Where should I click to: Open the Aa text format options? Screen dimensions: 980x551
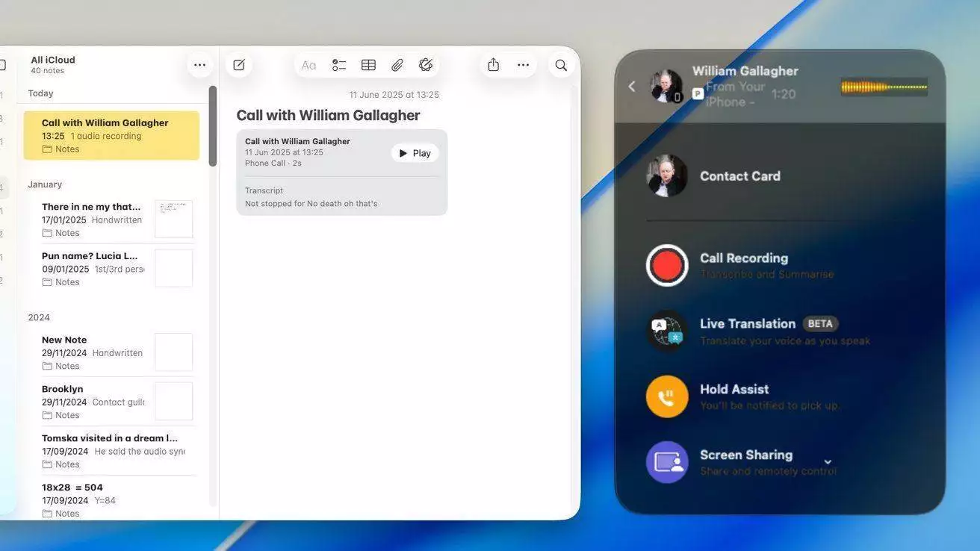[308, 65]
